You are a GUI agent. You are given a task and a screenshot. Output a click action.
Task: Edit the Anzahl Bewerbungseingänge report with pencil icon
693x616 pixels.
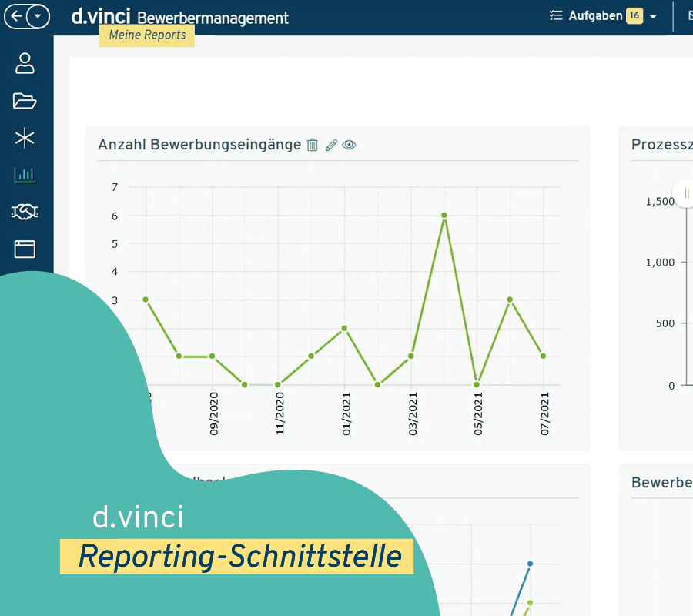[331, 145]
